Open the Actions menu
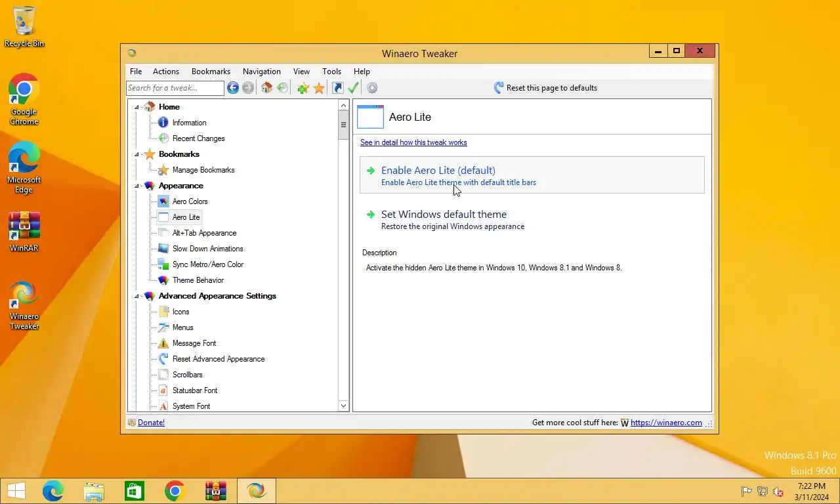This screenshot has height=504, width=840. click(166, 72)
